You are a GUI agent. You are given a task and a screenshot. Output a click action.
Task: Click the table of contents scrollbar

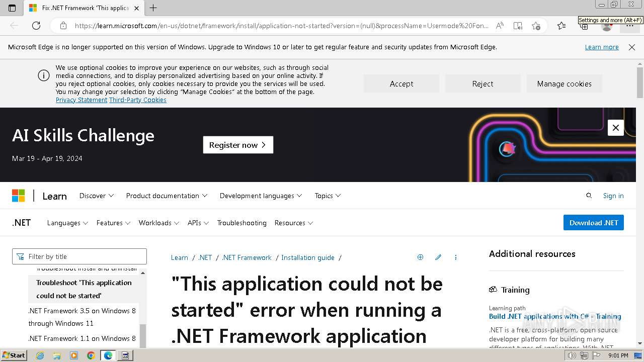[142, 336]
